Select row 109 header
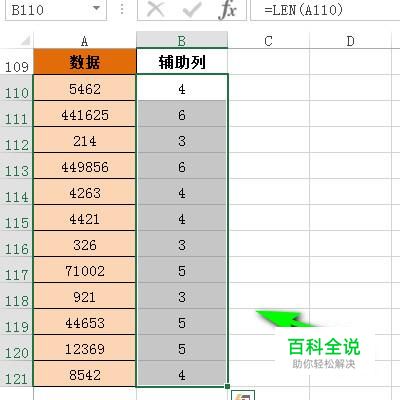Image resolution: width=400 pixels, height=400 pixels. 16,62
